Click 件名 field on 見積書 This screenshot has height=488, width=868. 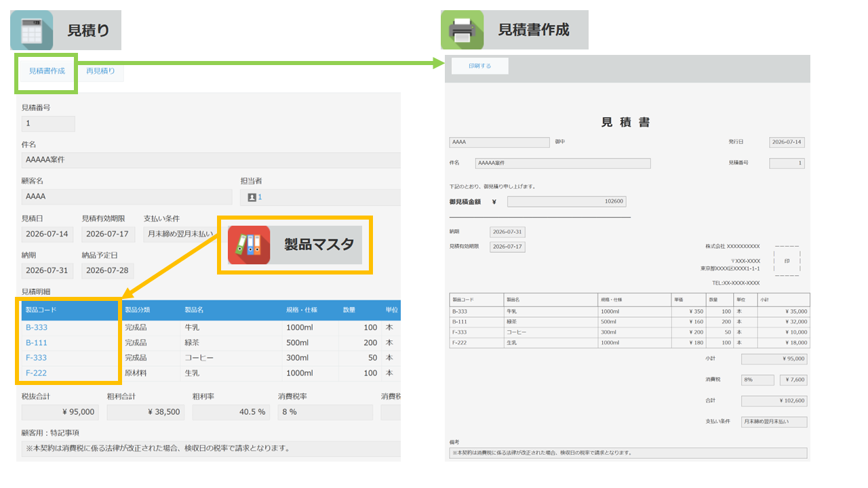(562, 163)
